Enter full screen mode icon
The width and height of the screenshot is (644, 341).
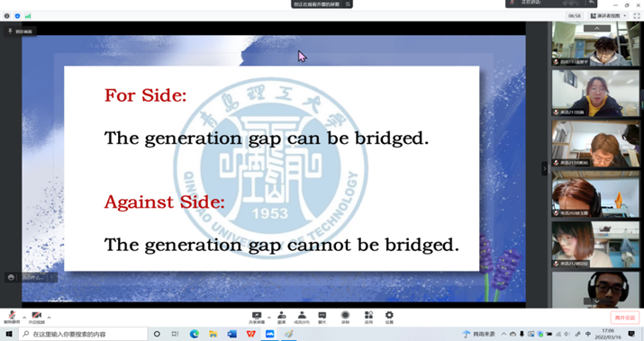click(x=637, y=15)
